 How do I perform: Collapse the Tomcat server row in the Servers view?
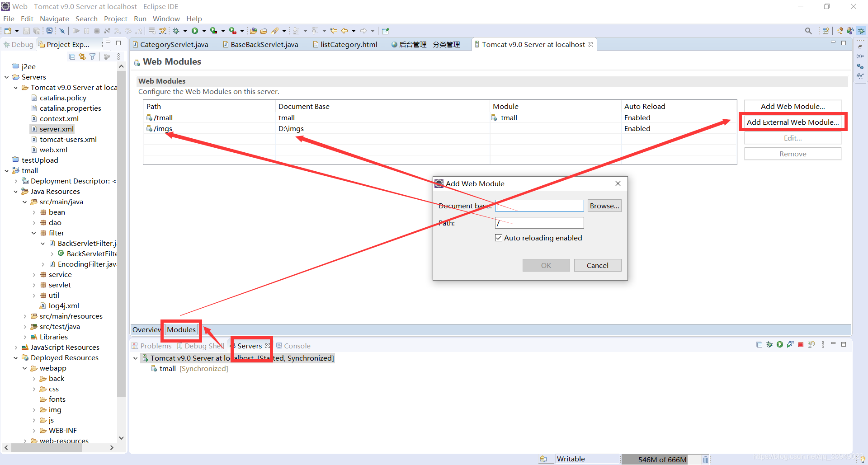pos(135,358)
